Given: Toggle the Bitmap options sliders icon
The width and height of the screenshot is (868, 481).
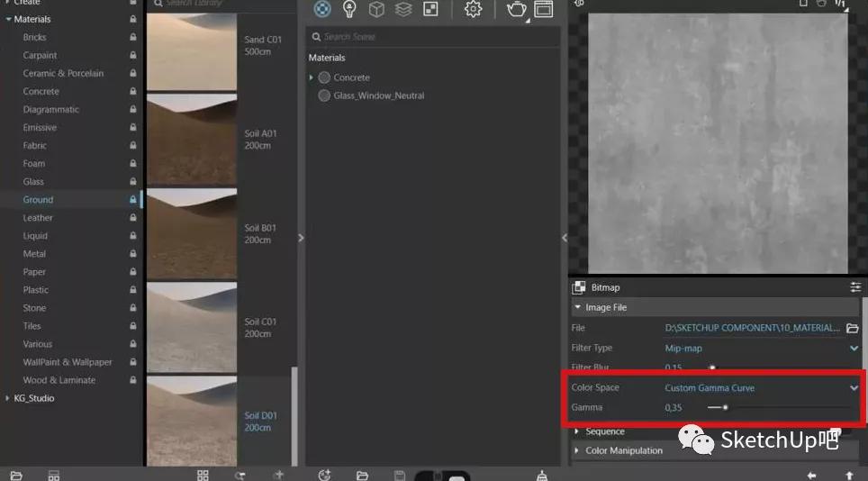Looking at the screenshot, I should (854, 287).
